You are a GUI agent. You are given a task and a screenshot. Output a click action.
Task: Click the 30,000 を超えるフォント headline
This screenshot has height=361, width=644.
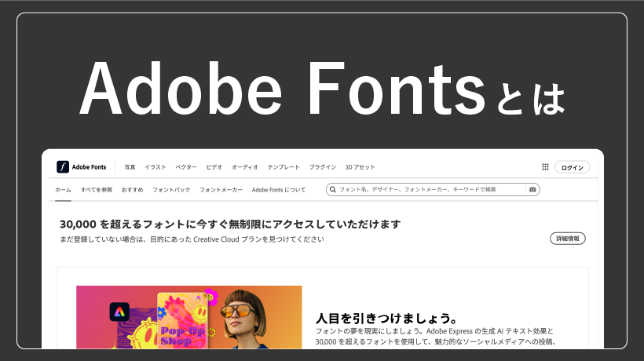pyautogui.click(x=230, y=224)
